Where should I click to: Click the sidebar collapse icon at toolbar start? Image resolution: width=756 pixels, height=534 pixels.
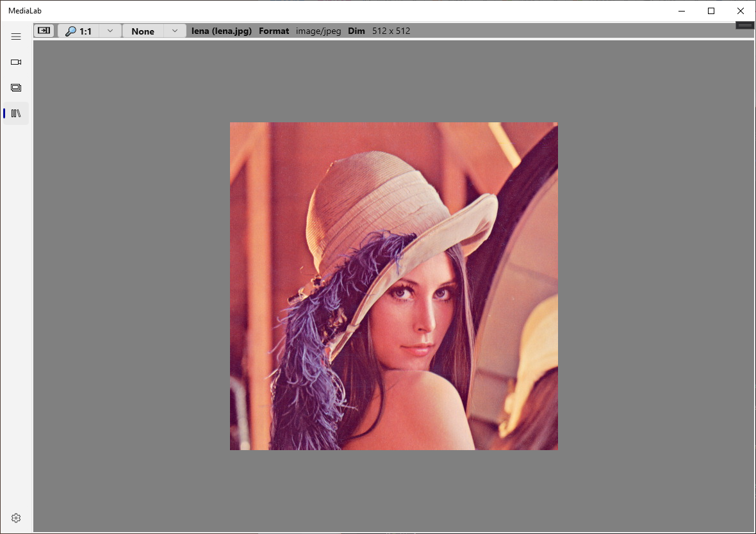(x=44, y=30)
